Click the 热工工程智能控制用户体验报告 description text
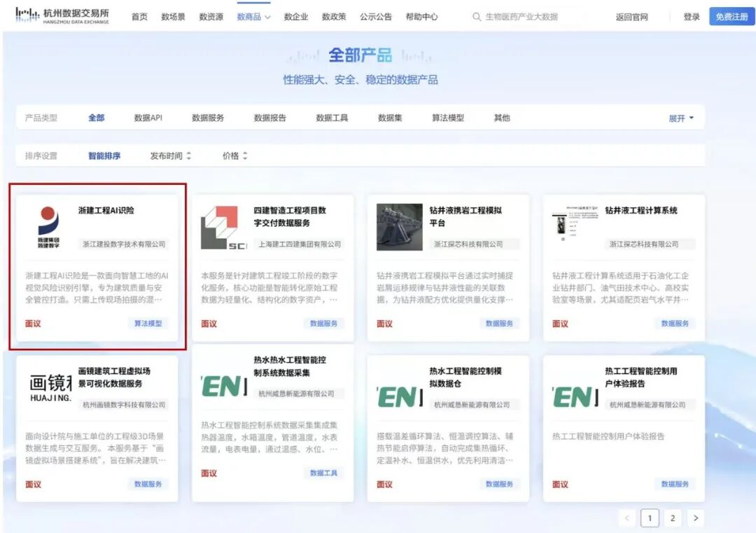 [x=608, y=436]
